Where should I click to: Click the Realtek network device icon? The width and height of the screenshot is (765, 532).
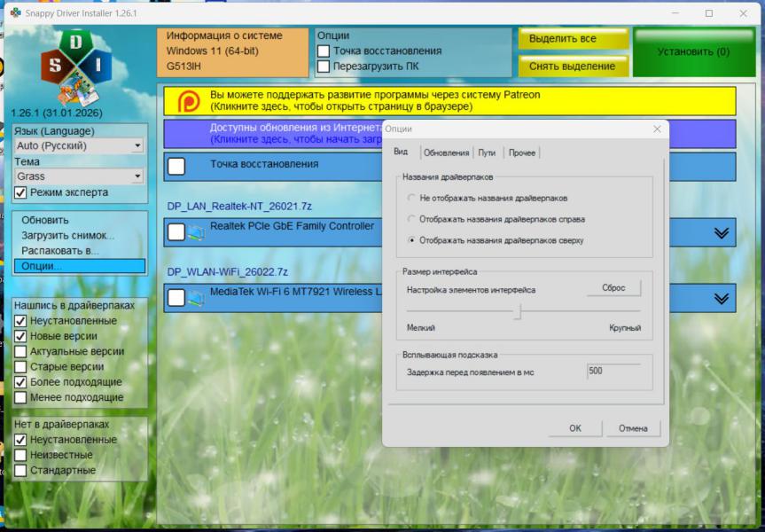click(196, 232)
